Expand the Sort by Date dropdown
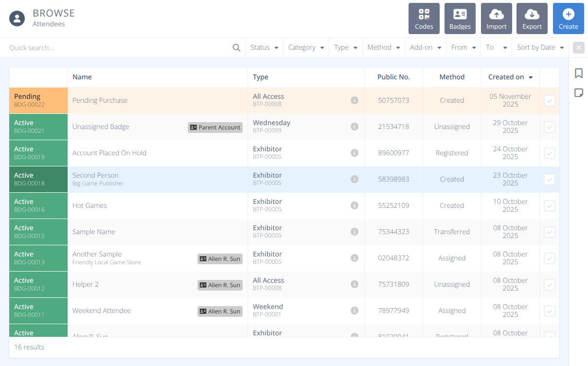Image resolution: width=588 pixels, height=366 pixels. (540, 48)
